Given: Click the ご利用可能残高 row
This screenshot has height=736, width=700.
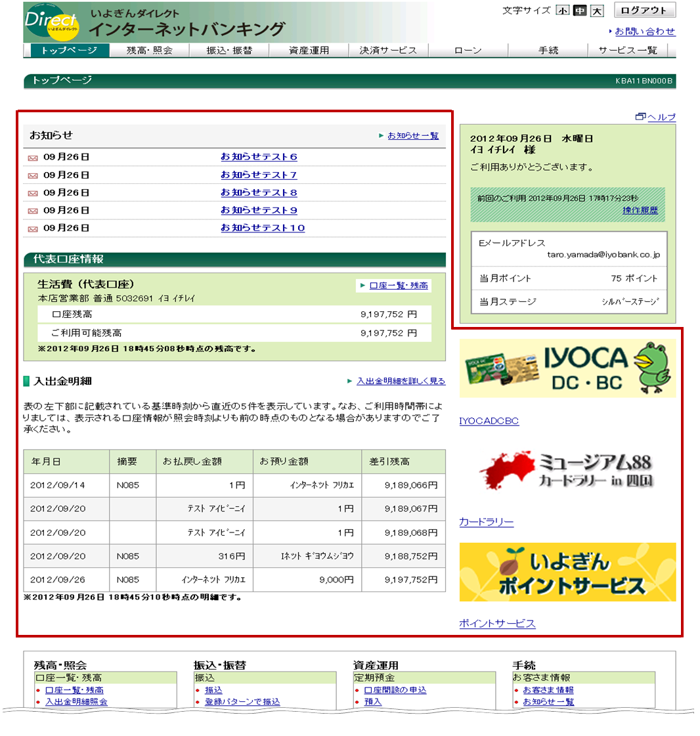Looking at the screenshot, I should point(234,333).
